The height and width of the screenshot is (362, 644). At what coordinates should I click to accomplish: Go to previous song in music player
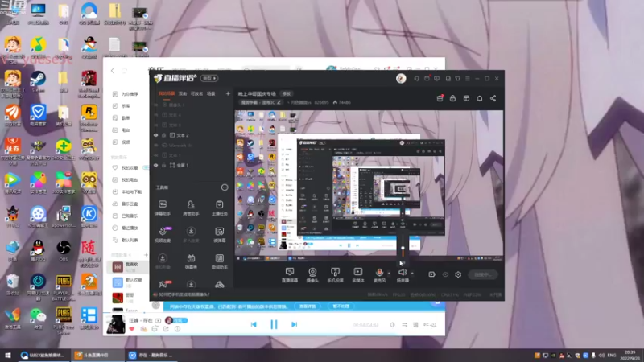254,325
